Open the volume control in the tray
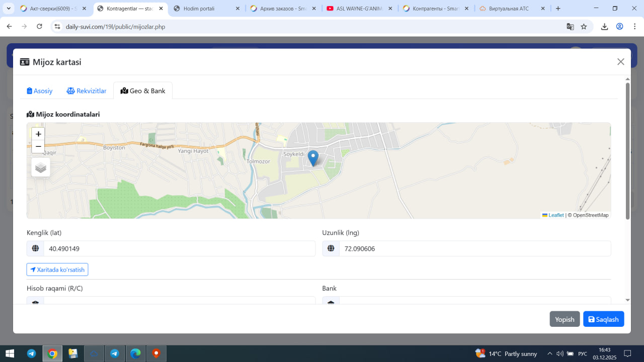 [560, 353]
